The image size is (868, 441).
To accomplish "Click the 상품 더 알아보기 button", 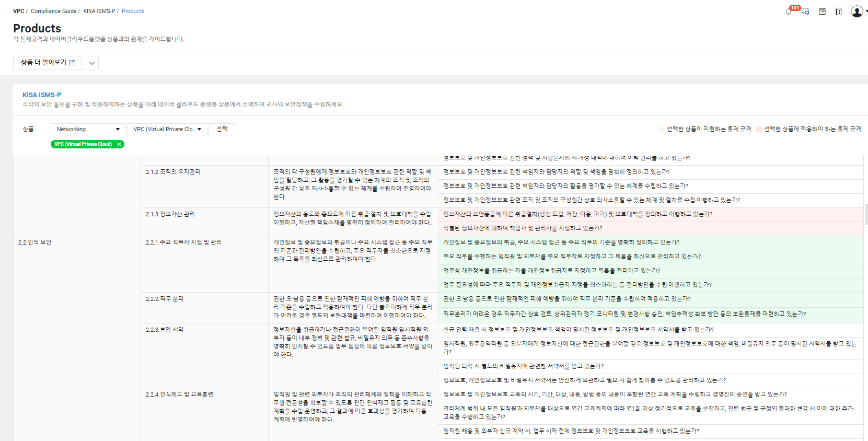I will click(x=48, y=63).
